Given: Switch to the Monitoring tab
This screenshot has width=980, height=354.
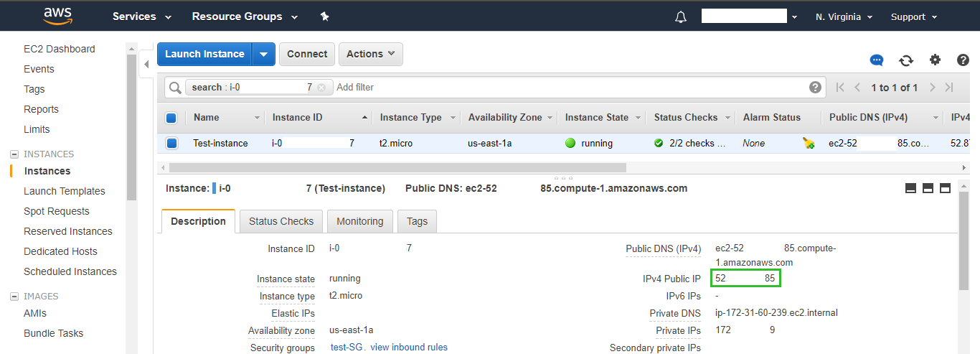Looking at the screenshot, I should coord(359,221).
